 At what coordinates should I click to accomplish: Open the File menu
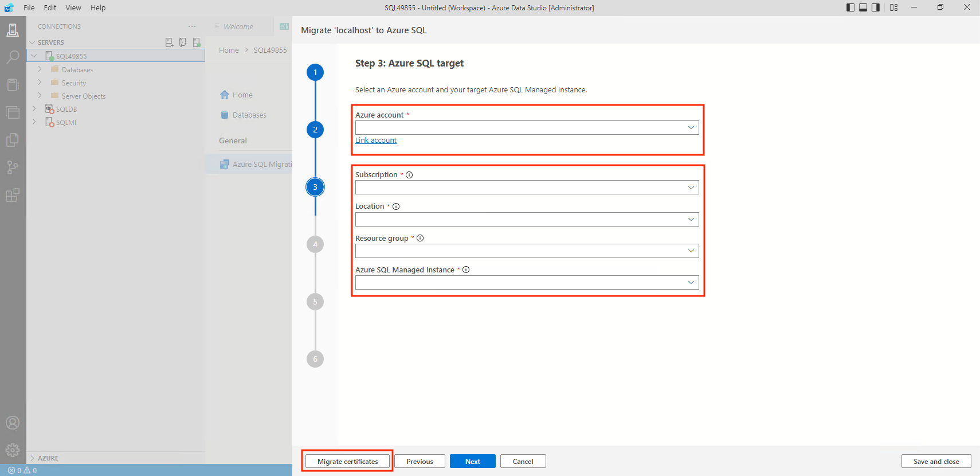point(29,7)
